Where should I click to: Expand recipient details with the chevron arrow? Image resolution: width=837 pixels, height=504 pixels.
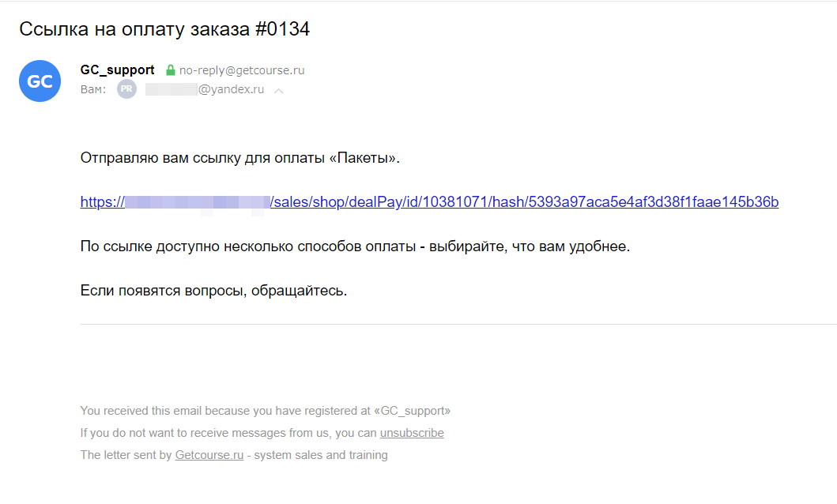coord(278,91)
